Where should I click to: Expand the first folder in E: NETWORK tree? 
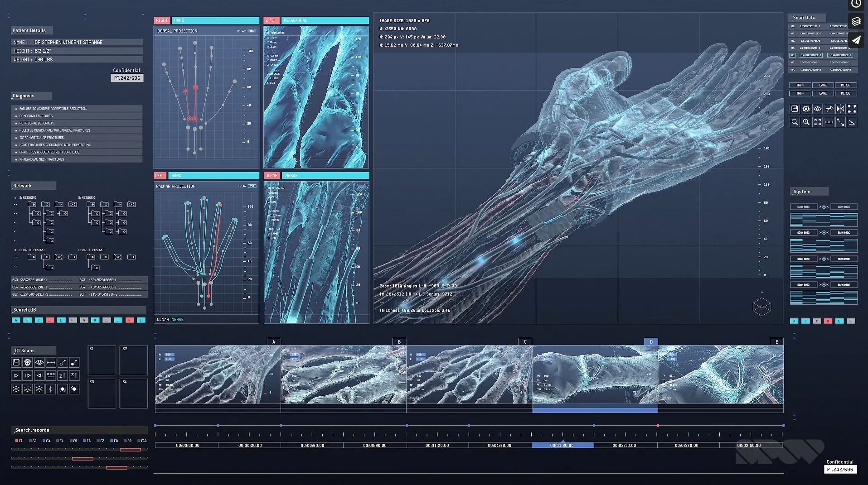click(32, 204)
